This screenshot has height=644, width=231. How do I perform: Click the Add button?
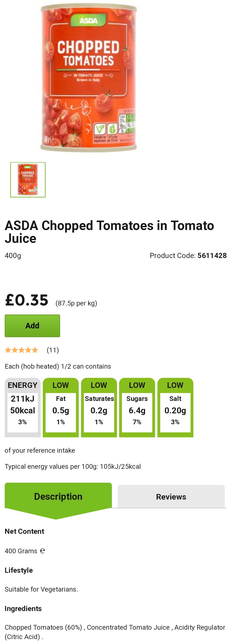point(32,325)
